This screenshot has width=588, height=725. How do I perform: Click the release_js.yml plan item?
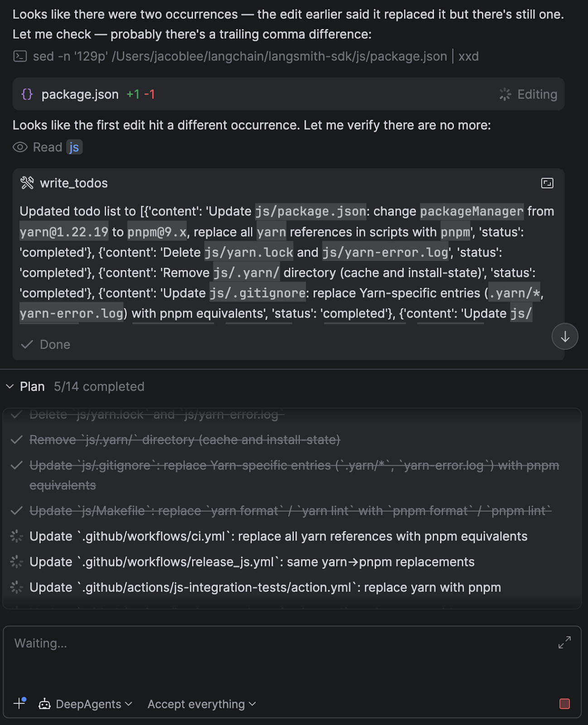252,562
